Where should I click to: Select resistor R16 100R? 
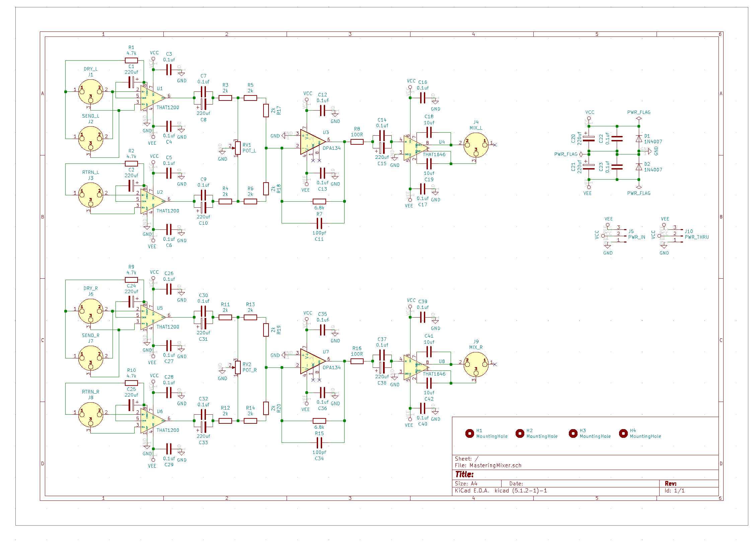click(357, 361)
